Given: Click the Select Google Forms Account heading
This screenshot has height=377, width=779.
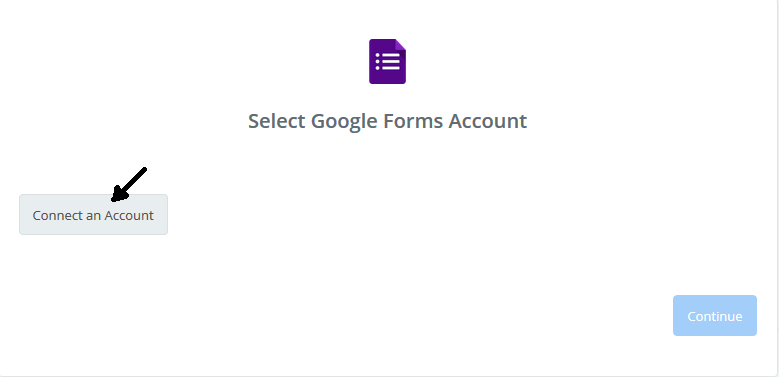Looking at the screenshot, I should (387, 121).
